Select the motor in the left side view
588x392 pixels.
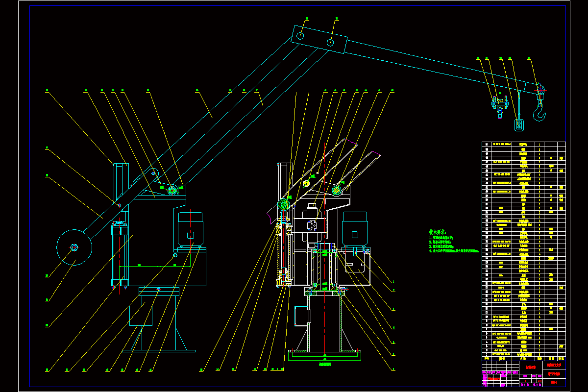(x=191, y=229)
